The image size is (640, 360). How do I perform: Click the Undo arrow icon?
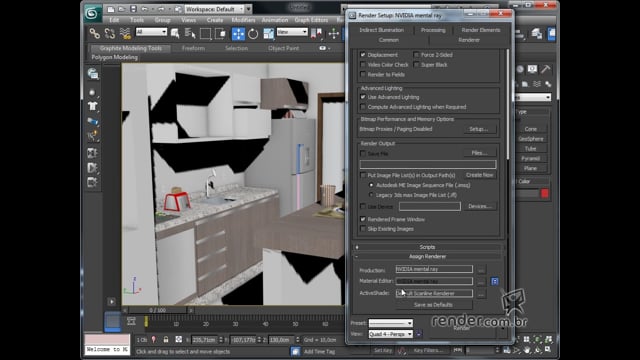144,9
